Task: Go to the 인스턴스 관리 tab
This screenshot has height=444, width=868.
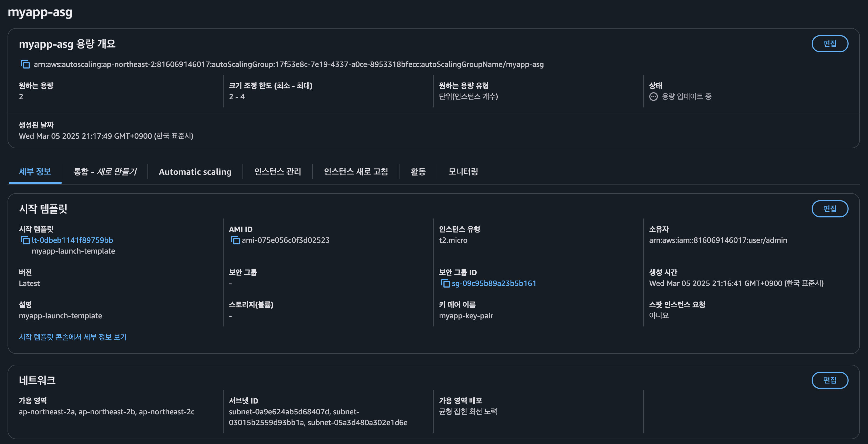Action: coord(277,172)
